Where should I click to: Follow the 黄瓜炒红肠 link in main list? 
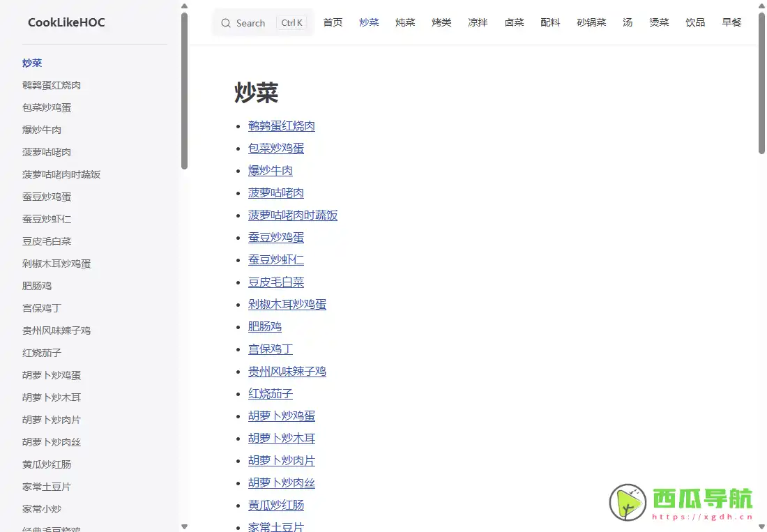click(276, 505)
